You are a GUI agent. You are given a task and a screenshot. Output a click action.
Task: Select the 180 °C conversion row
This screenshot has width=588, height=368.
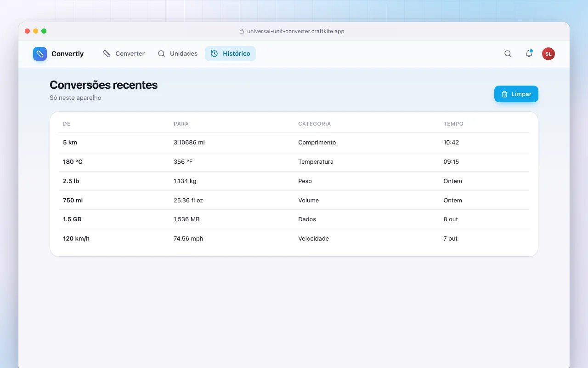294,162
